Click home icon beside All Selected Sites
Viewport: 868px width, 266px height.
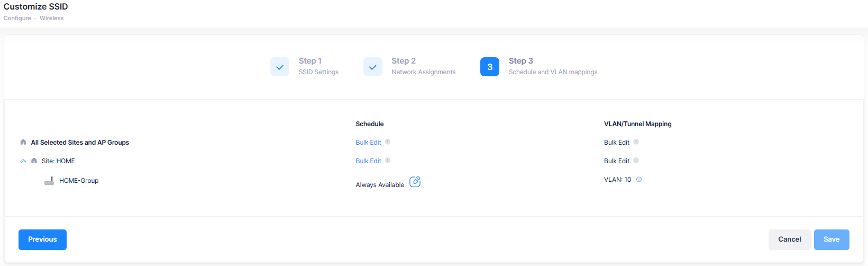click(23, 143)
